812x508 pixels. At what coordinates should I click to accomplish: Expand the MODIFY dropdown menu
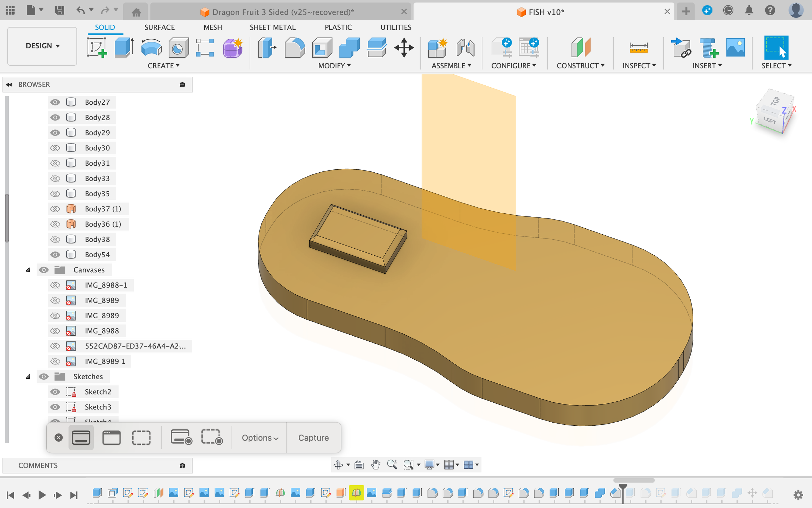pos(334,65)
